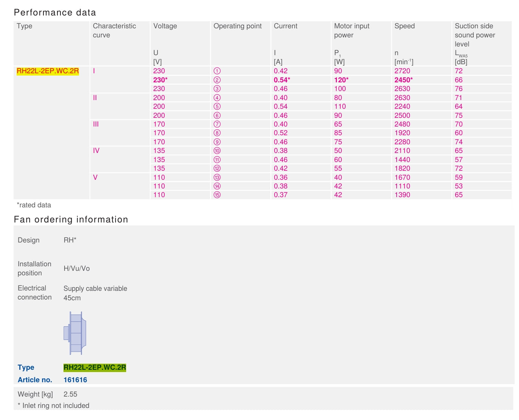
Task: Click characteristic curve V label
Action: (95, 178)
